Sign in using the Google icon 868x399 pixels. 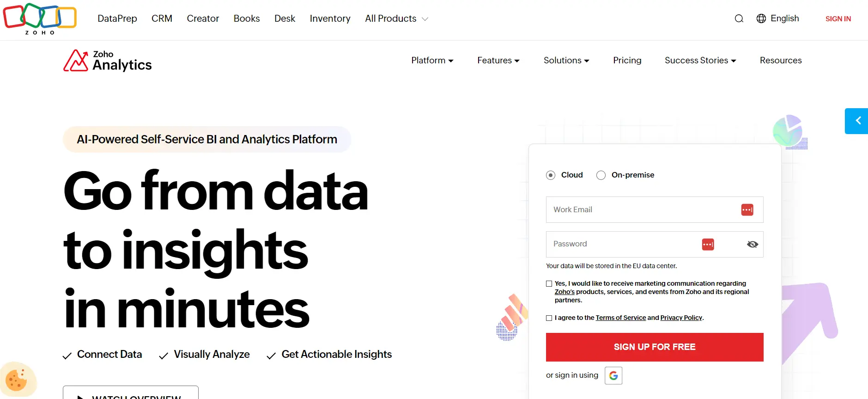(613, 375)
